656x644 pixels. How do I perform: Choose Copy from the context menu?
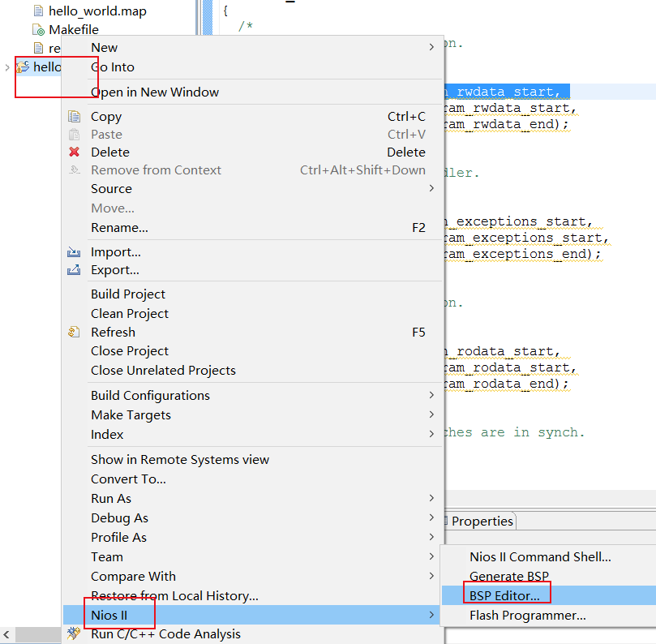coord(253,116)
